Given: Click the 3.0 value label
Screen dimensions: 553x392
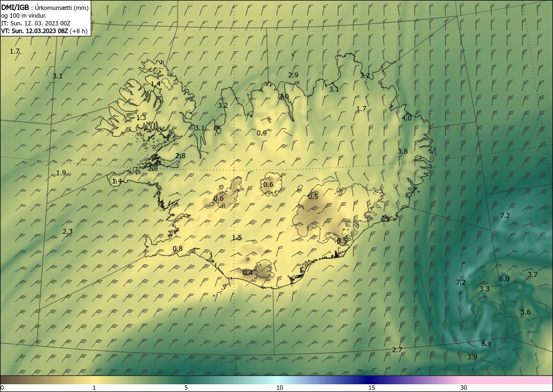Looking at the screenshot, I should tap(284, 96).
